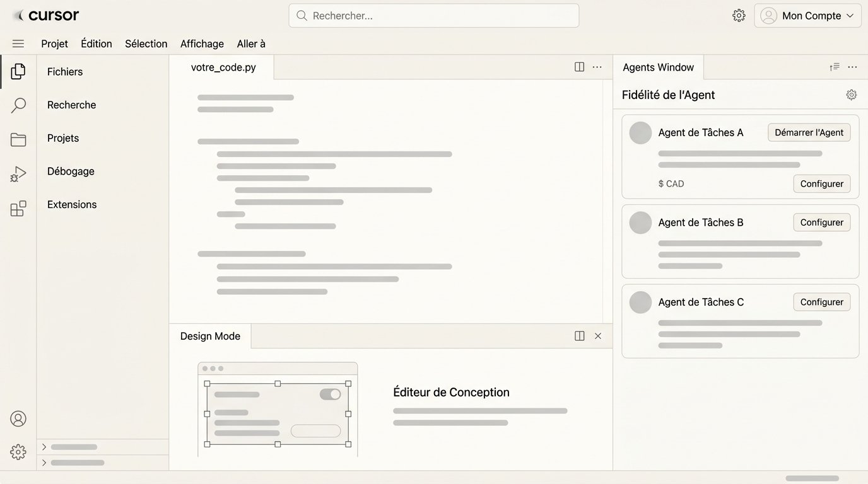Open the Édition menu
868x484 pixels.
[x=97, y=43]
